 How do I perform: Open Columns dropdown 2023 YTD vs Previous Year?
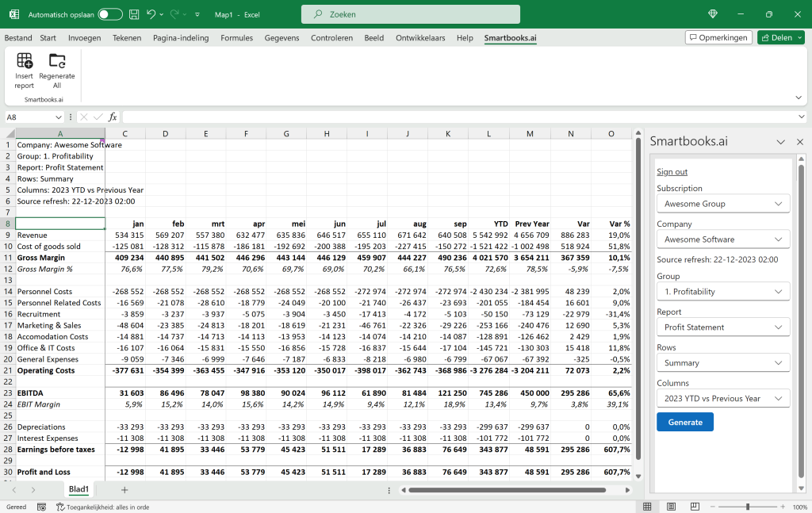[x=723, y=399]
